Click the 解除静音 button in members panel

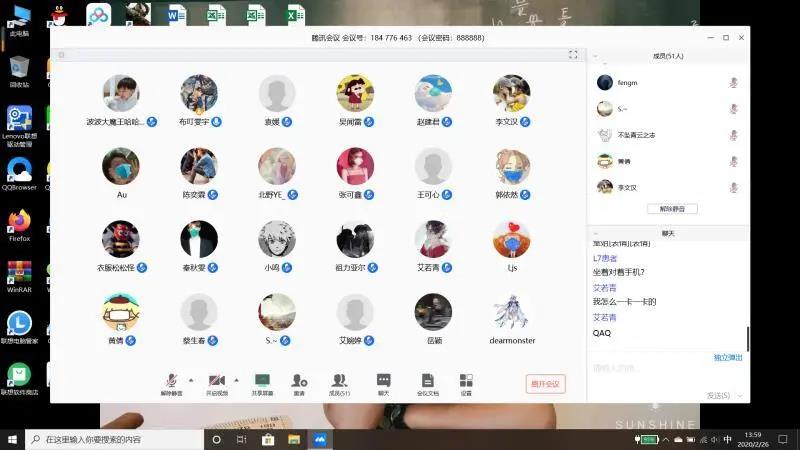672,209
